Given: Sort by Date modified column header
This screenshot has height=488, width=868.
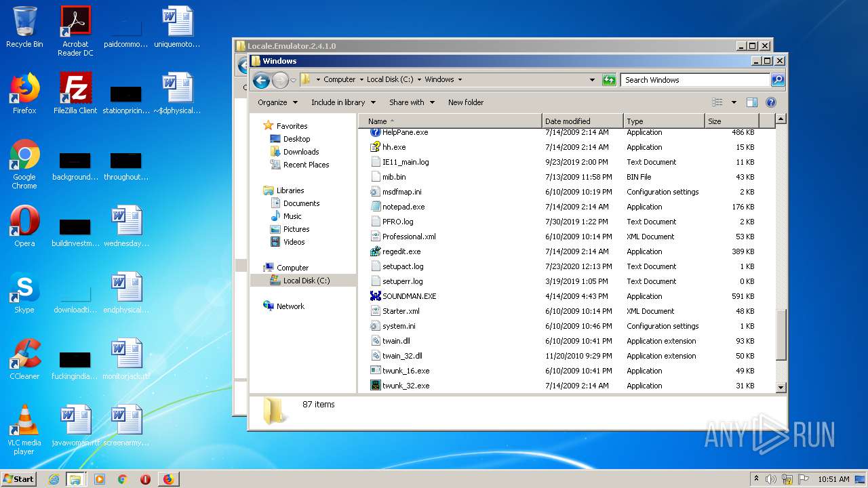Looking at the screenshot, I should pyautogui.click(x=583, y=121).
